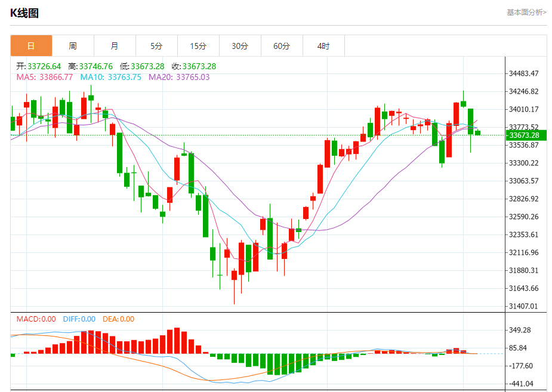Switch to the 周 weekly tab
Viewport: 552px width, 392px height.
(x=73, y=46)
